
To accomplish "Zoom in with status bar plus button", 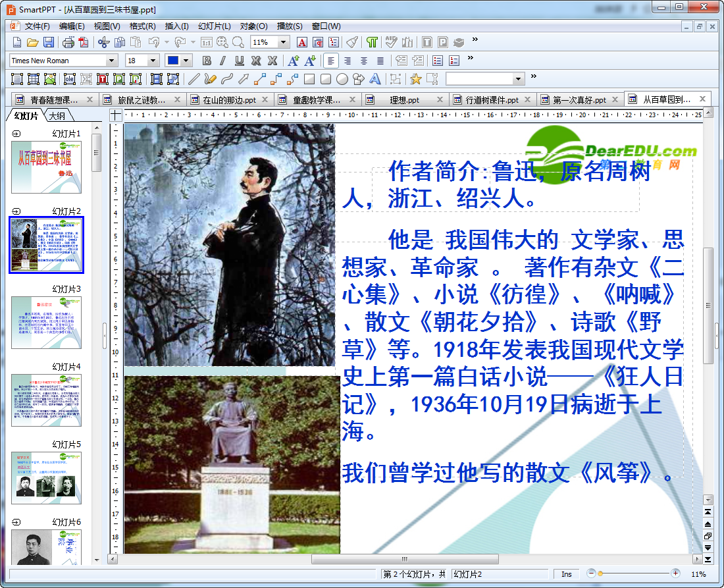I will 675,574.
